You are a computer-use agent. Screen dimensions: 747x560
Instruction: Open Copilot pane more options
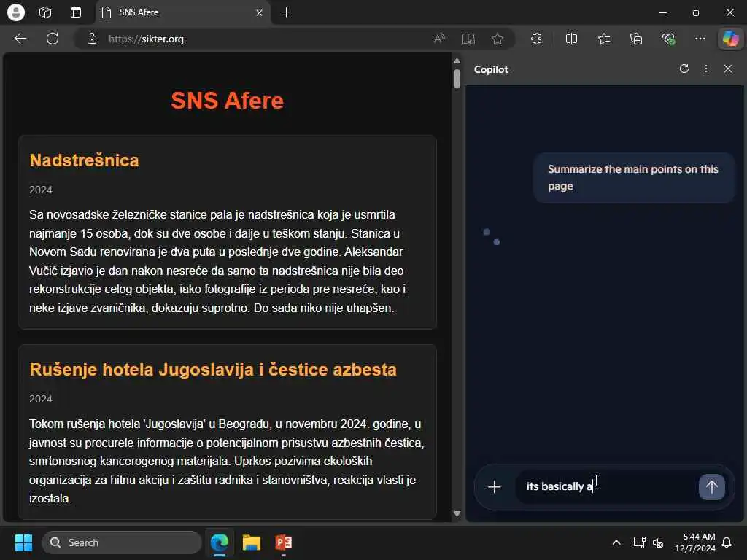coord(706,69)
